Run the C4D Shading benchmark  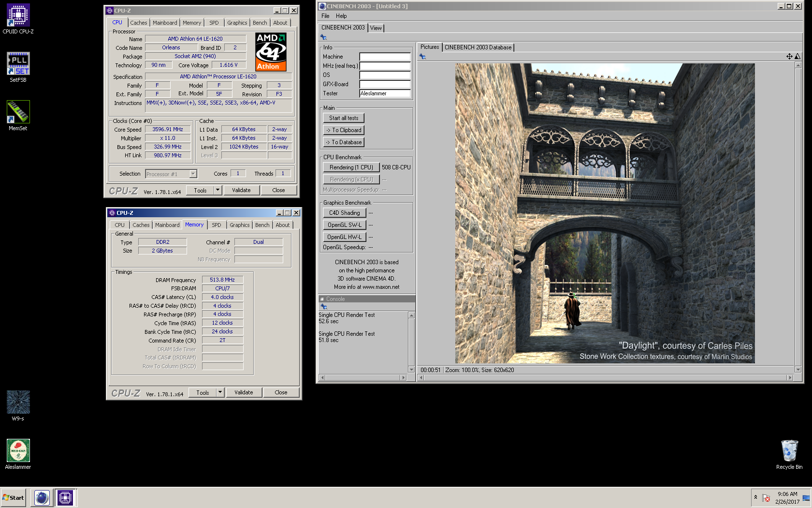[x=345, y=213]
